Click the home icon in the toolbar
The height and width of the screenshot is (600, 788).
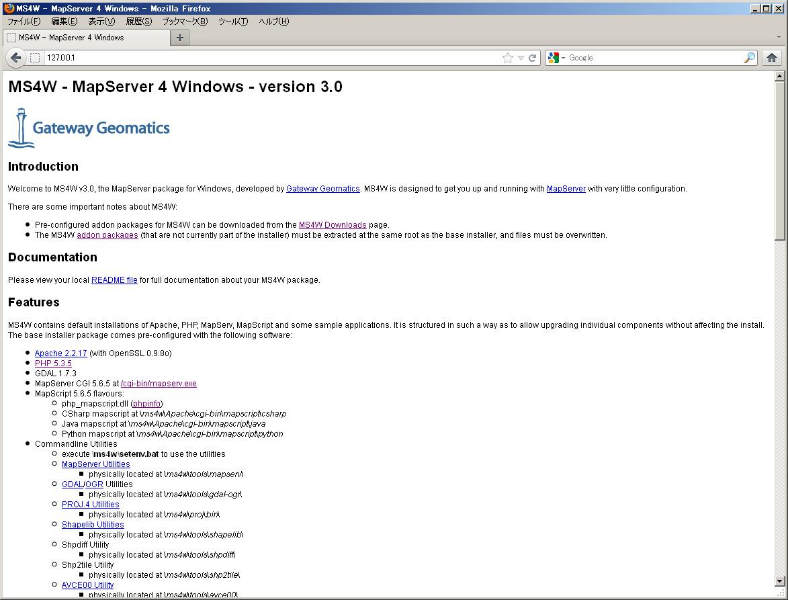(x=772, y=58)
